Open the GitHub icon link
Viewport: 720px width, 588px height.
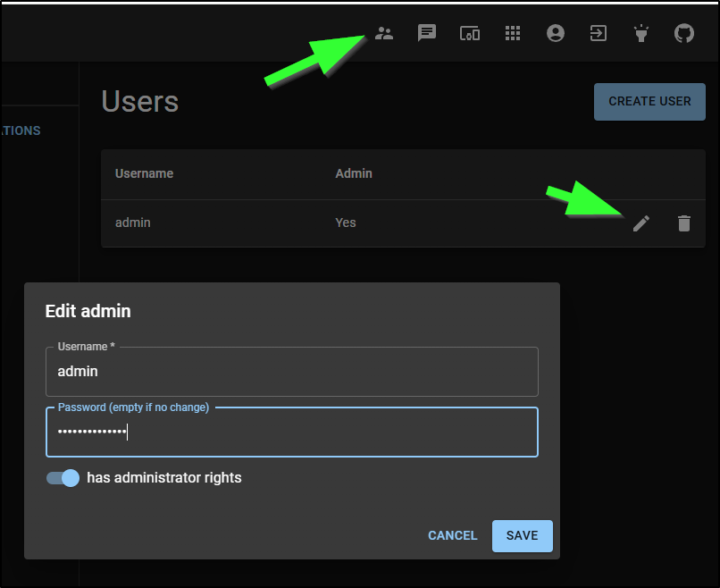[x=683, y=34]
